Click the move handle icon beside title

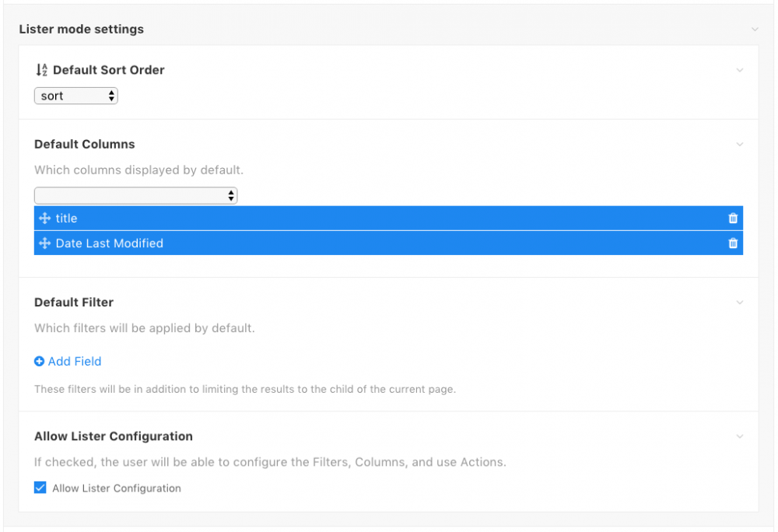(x=44, y=219)
